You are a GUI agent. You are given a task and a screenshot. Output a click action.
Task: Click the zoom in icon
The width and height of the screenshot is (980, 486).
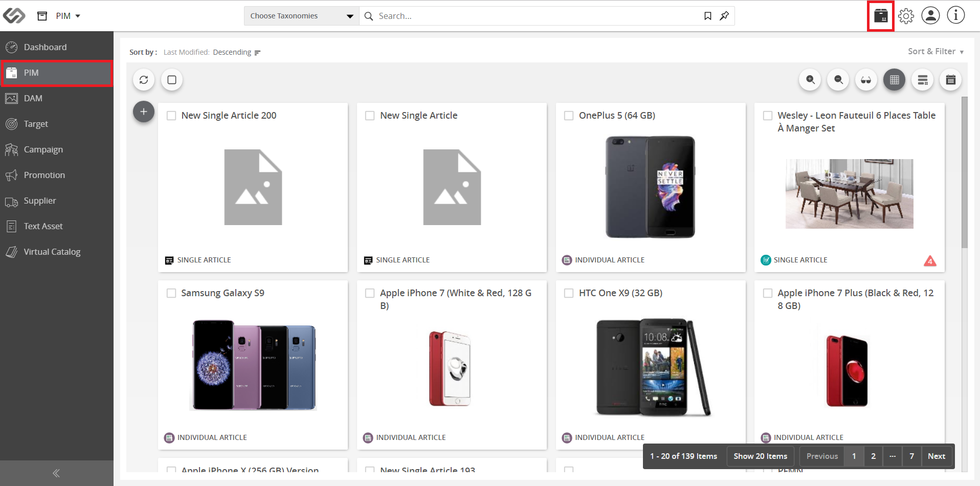pyautogui.click(x=810, y=80)
